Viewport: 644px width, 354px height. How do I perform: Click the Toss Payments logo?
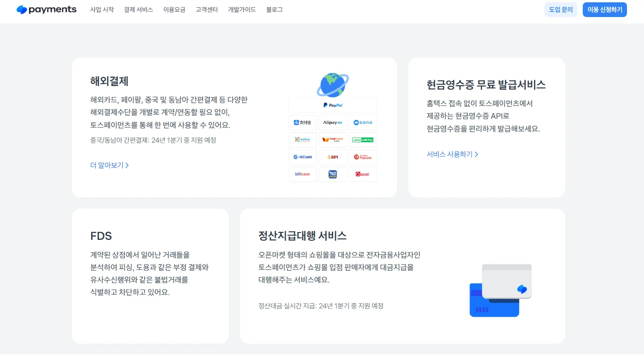pyautogui.click(x=46, y=9)
